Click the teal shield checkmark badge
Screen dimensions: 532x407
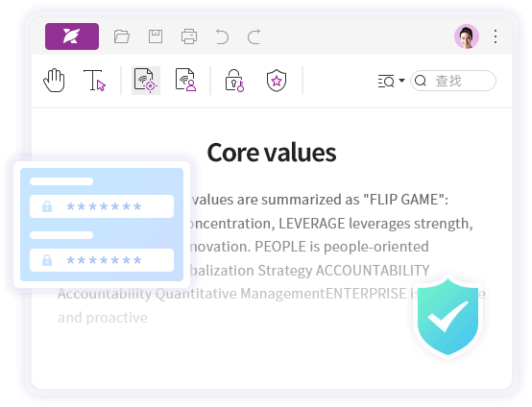447,317
